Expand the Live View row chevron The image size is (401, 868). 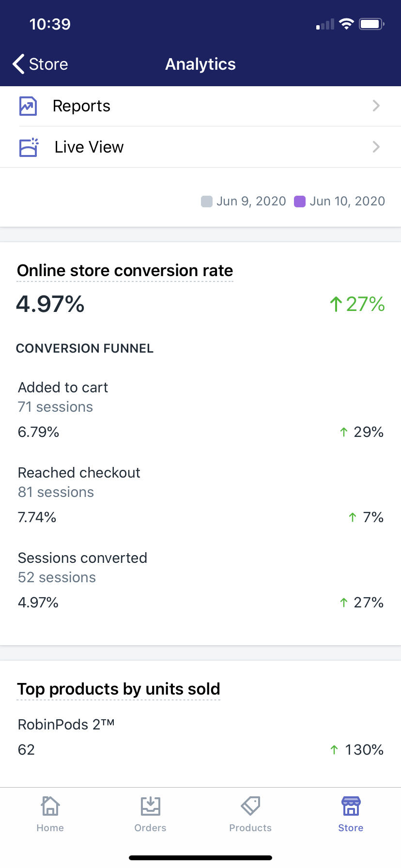[376, 147]
